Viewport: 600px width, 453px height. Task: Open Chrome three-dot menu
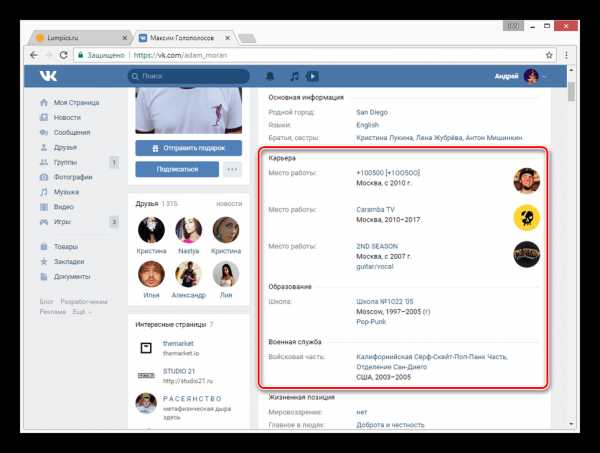566,55
